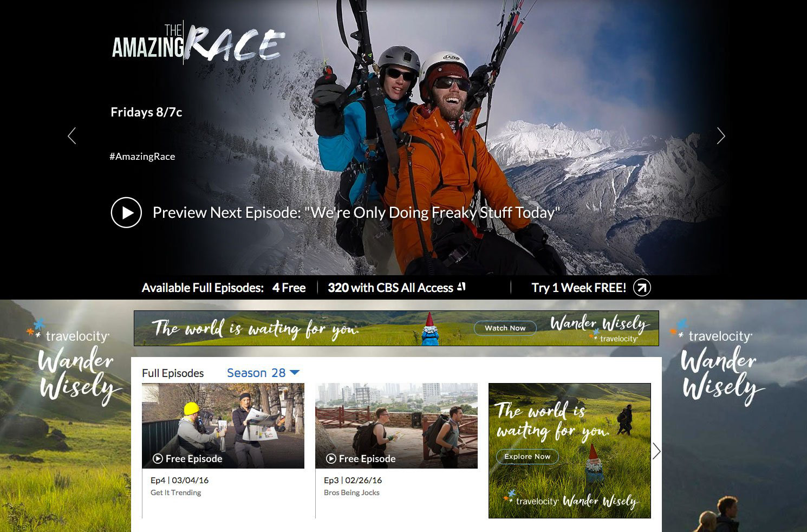Open Get It Trending episode thumbnail
This screenshot has height=532, width=807.
click(223, 426)
